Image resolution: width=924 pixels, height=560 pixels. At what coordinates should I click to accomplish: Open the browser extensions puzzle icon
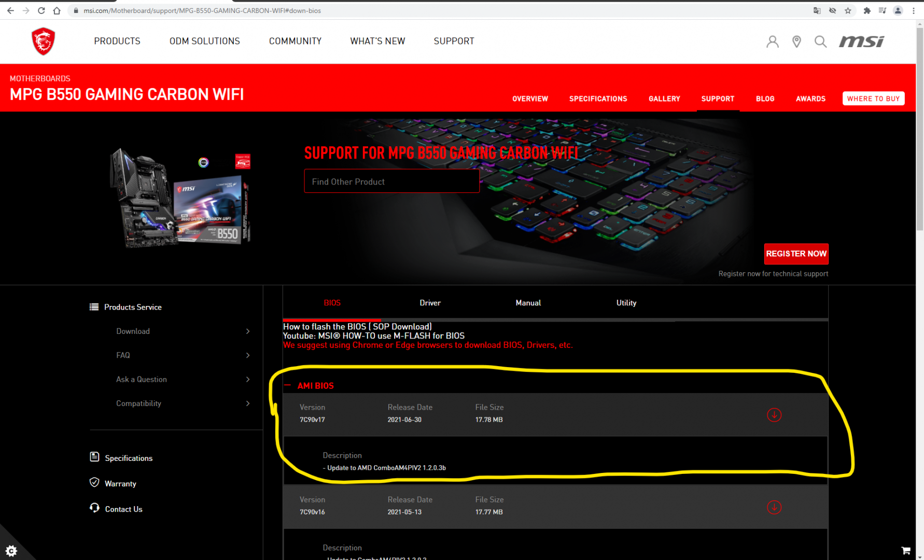(867, 10)
